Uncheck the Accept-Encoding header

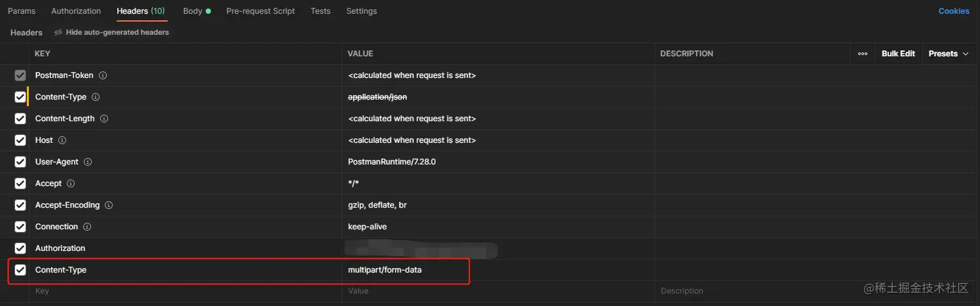20,205
